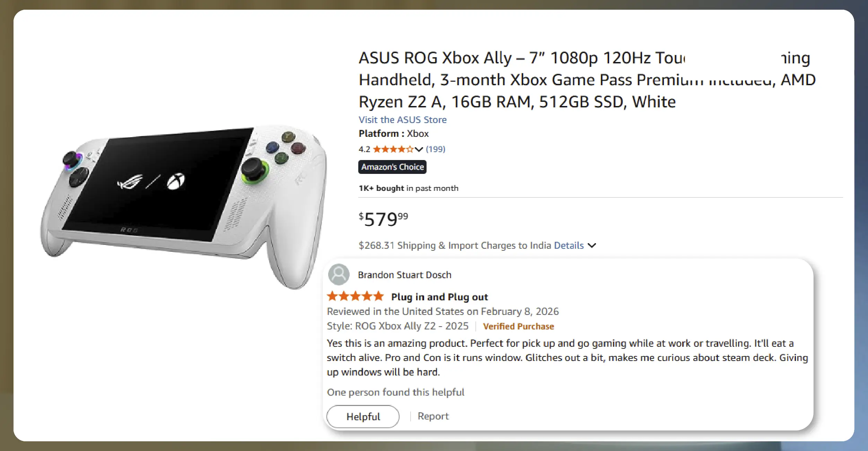868x451 pixels.
Task: Report this customer review
Action: pos(433,416)
